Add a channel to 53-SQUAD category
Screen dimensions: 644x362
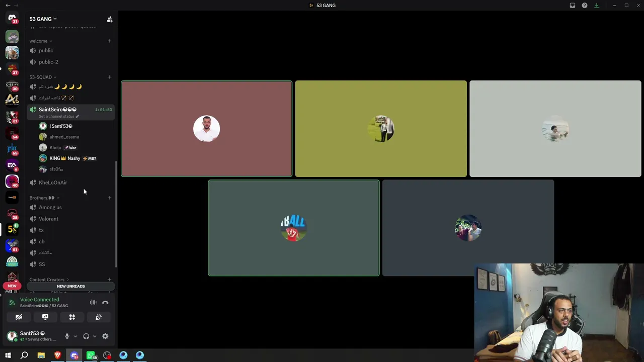coord(109,77)
